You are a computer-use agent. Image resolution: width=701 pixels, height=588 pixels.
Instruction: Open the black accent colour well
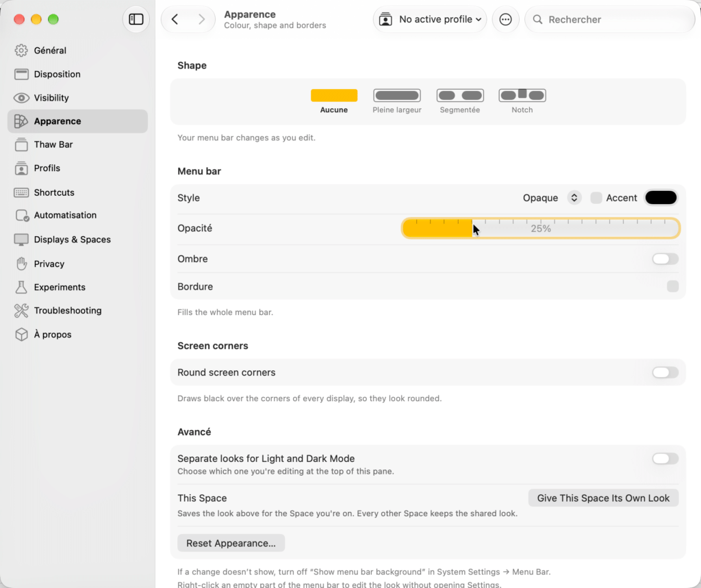661,198
